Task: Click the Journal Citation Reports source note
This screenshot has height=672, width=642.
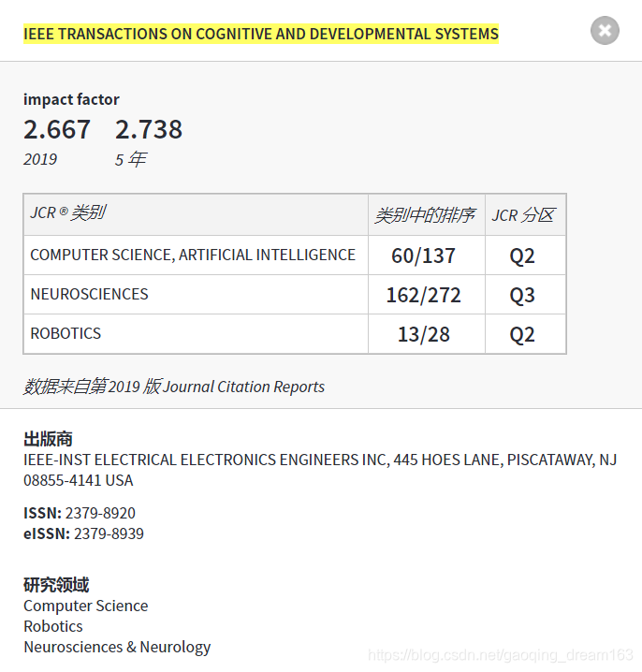Action: [x=174, y=387]
